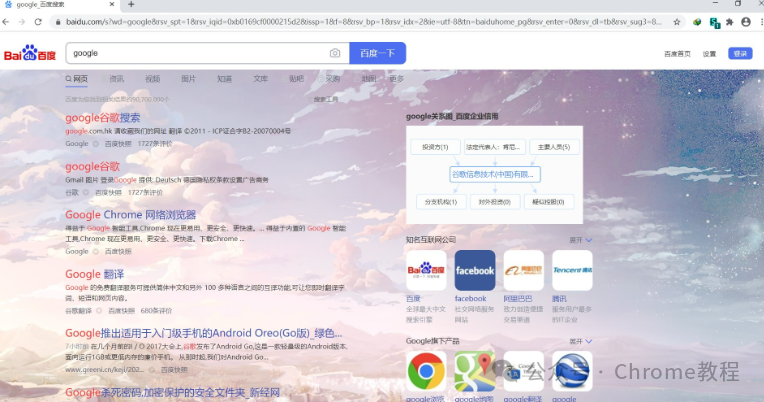Open 百度快照 under Google 翻译 result

[x=121, y=311]
